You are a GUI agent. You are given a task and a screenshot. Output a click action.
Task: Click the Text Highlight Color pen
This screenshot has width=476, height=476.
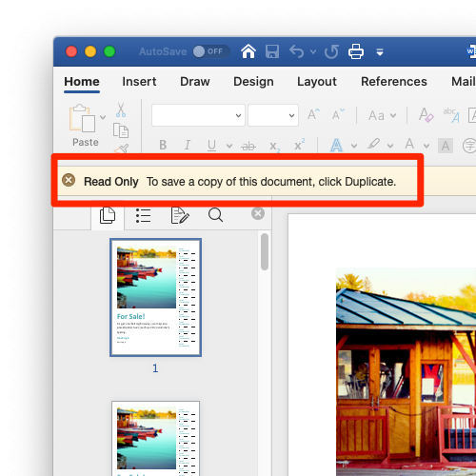coord(373,144)
